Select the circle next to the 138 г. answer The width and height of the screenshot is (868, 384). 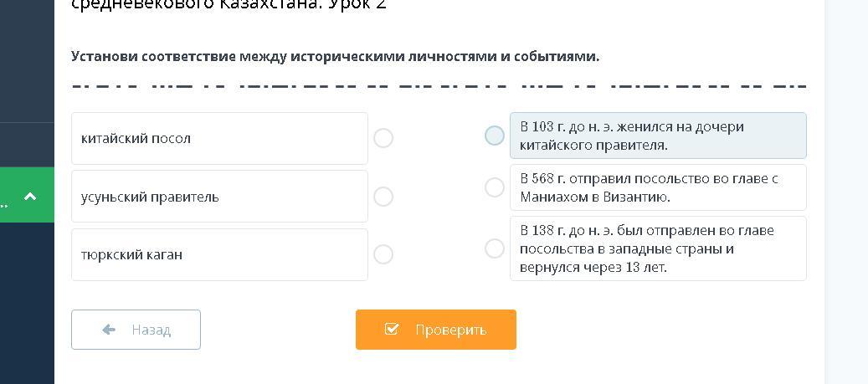(x=495, y=248)
